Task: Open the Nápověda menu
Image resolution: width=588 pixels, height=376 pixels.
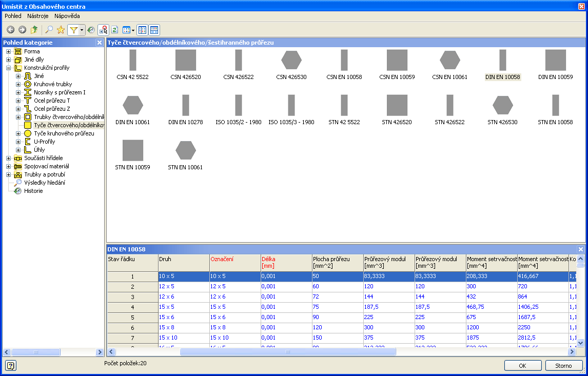Action: click(67, 16)
